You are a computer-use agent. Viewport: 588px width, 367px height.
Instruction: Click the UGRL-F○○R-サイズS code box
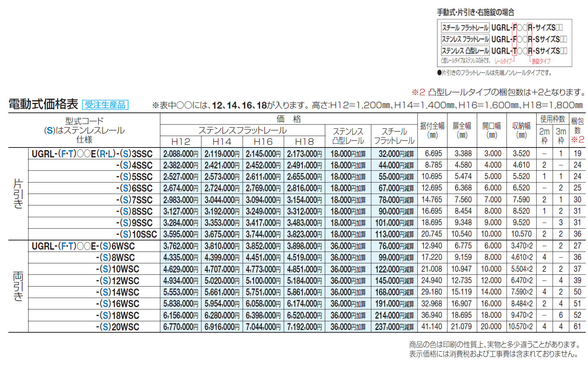tap(527, 27)
